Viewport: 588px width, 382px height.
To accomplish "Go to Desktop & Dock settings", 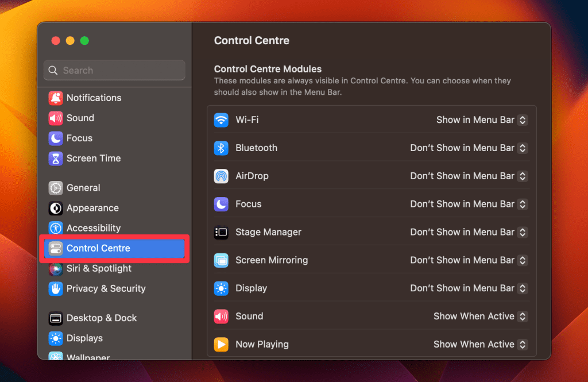I will click(x=101, y=318).
